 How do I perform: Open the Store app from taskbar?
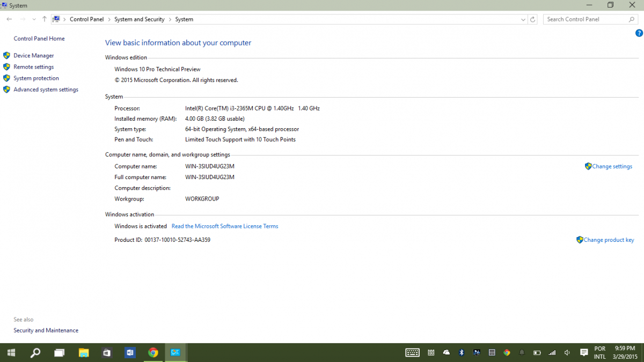107,352
